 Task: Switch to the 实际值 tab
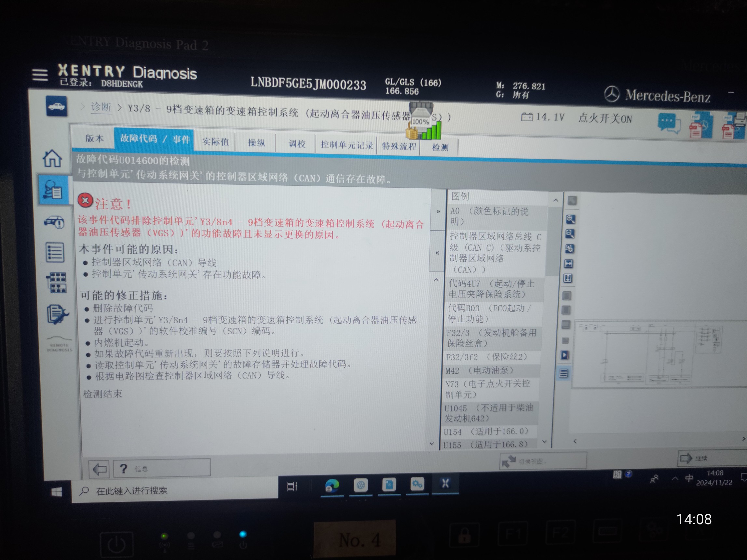215,142
